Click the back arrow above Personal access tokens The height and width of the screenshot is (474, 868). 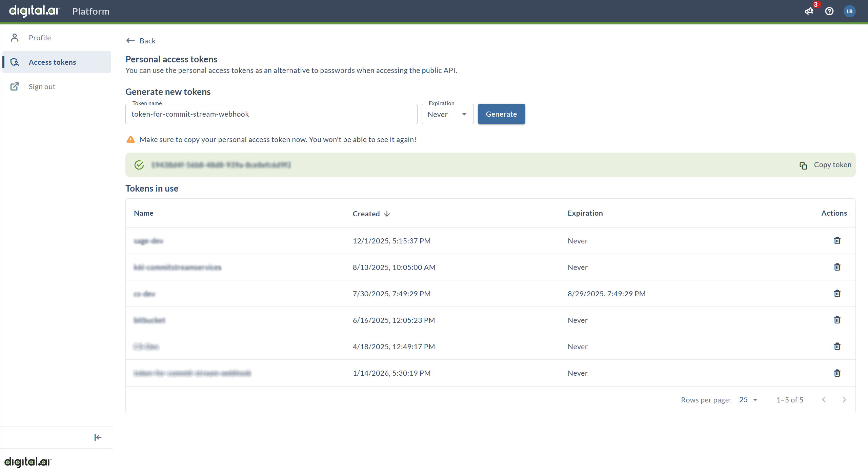pos(130,40)
